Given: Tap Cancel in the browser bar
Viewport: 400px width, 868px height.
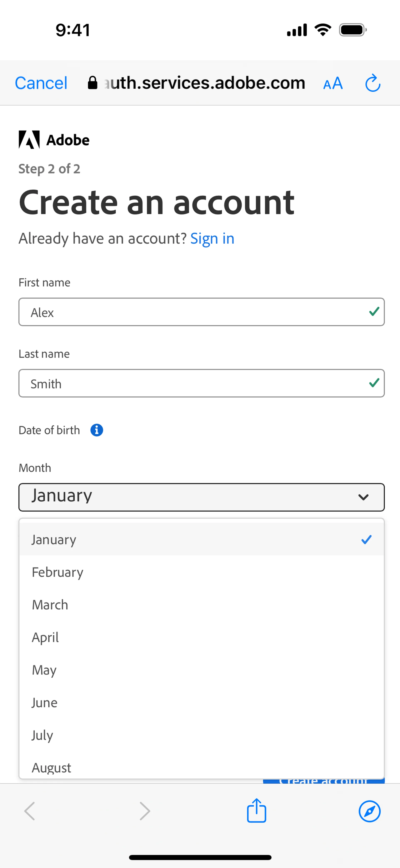Looking at the screenshot, I should [x=41, y=83].
